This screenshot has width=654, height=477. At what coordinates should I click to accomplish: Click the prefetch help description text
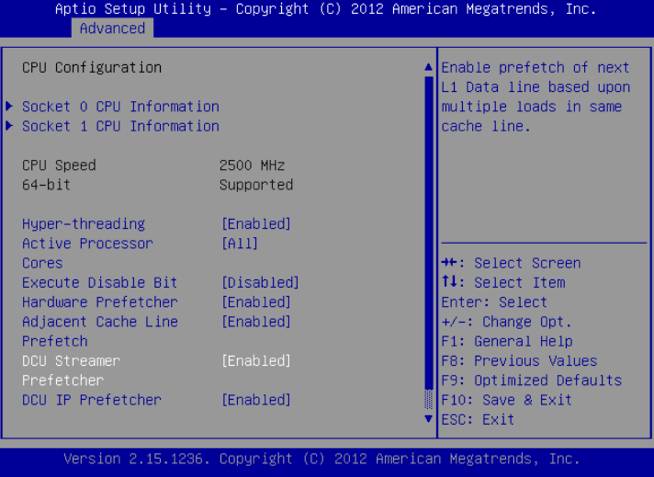click(x=536, y=97)
